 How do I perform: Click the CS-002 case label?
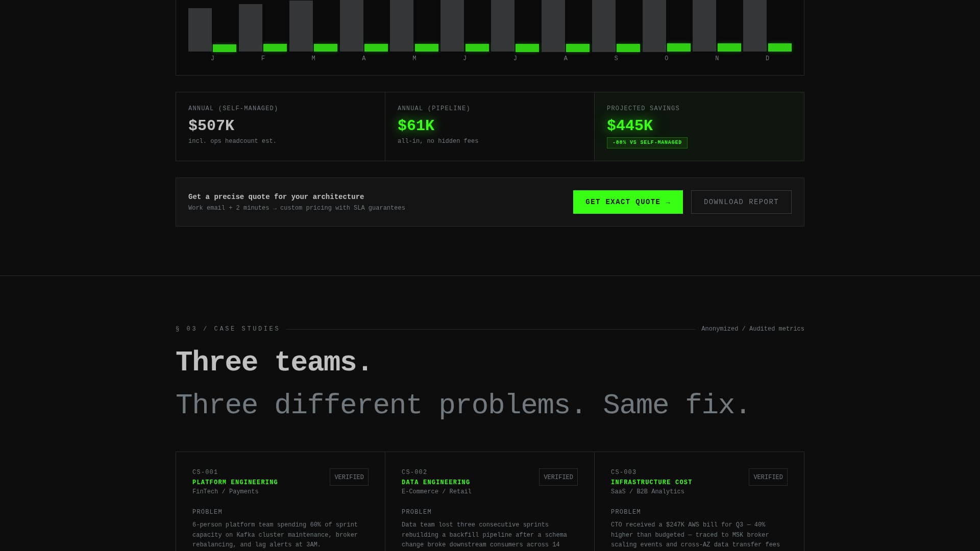click(x=414, y=472)
